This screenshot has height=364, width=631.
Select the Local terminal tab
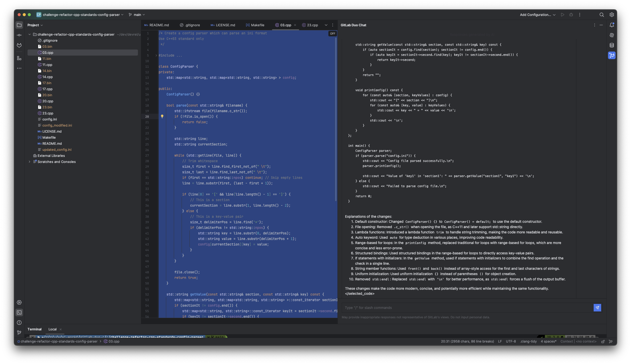coord(53,329)
